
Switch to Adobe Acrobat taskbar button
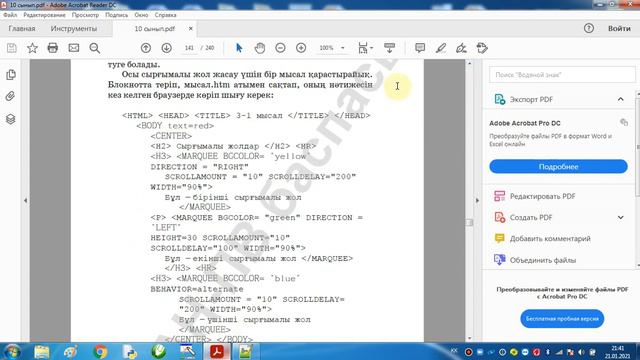coord(217,351)
